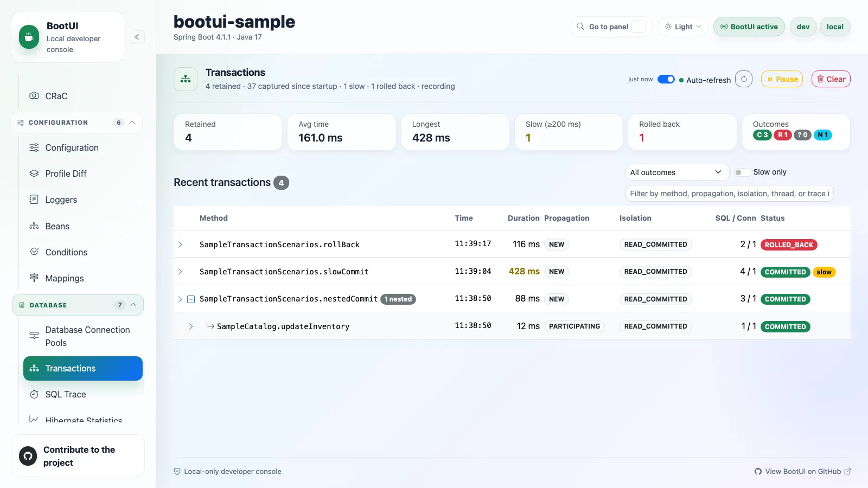Click the manual refresh circular icon
Viewport: 868px width, 488px height.
[x=744, y=79]
